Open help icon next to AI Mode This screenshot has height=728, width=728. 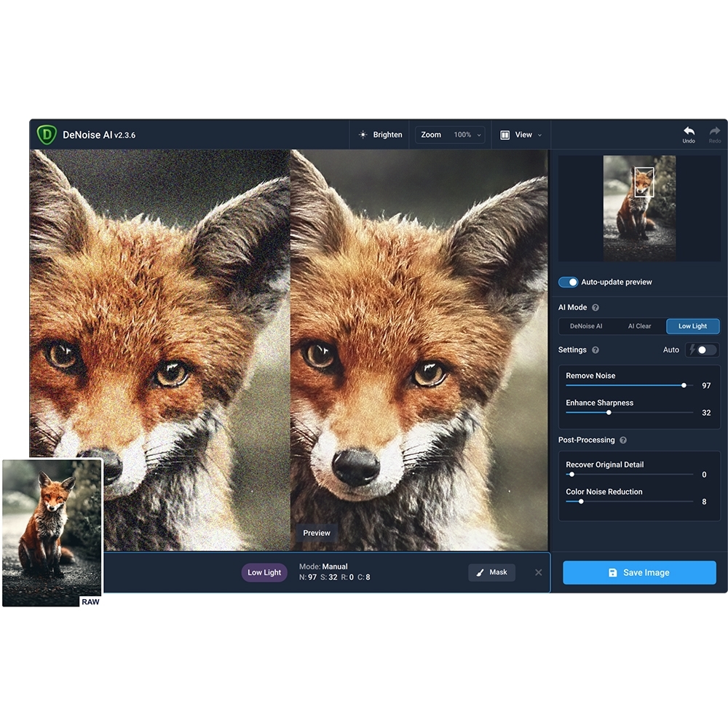pyautogui.click(x=596, y=308)
